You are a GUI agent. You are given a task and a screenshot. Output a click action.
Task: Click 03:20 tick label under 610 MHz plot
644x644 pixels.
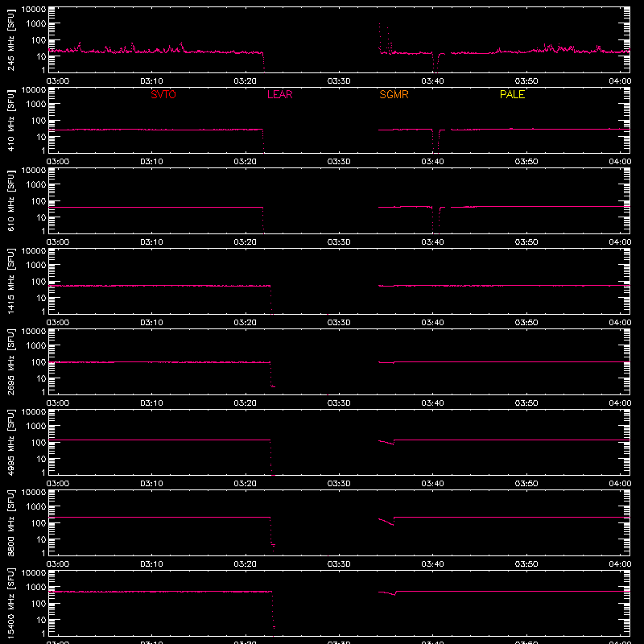(x=246, y=242)
